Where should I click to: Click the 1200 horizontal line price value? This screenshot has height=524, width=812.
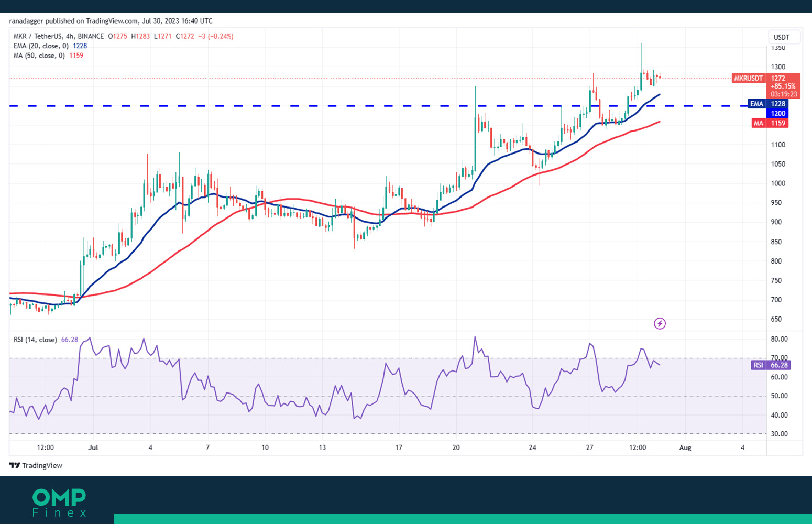[x=778, y=113]
